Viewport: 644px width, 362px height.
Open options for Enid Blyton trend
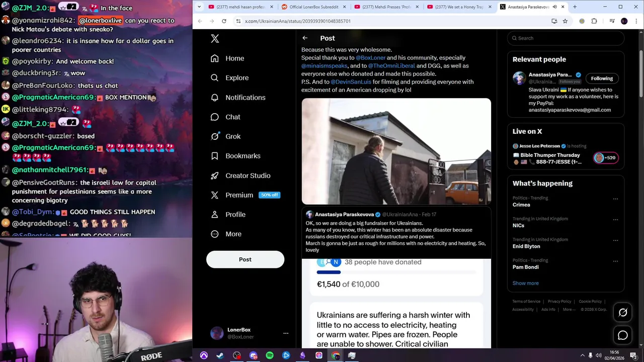pyautogui.click(x=615, y=240)
